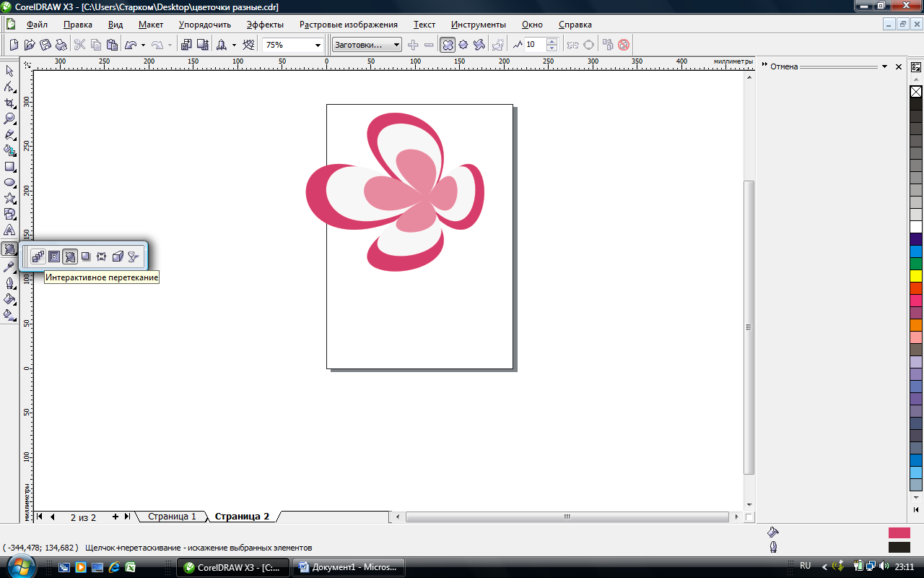Choose the Interactive Drop Shadow tool

86,256
